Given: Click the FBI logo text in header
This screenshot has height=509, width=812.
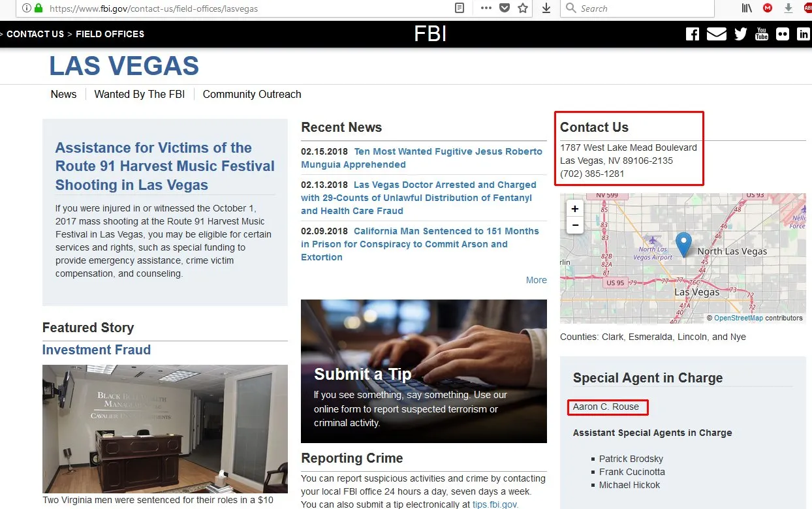Looking at the screenshot, I should pos(430,34).
